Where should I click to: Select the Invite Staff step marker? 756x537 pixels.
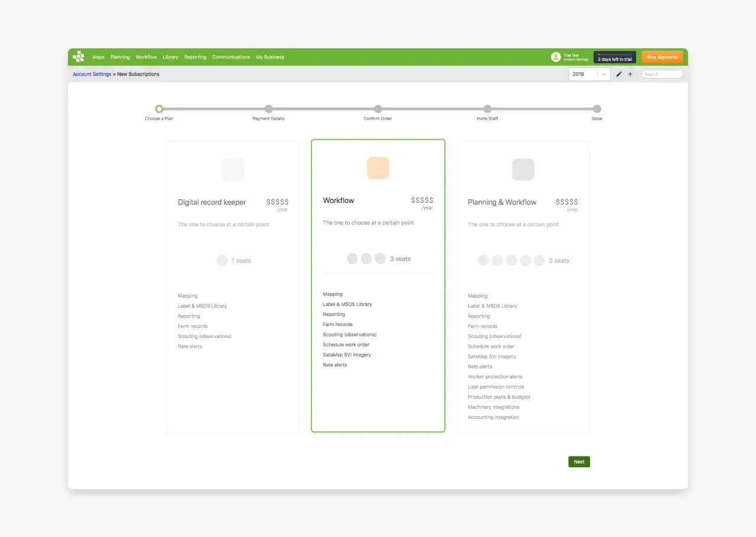pos(487,109)
